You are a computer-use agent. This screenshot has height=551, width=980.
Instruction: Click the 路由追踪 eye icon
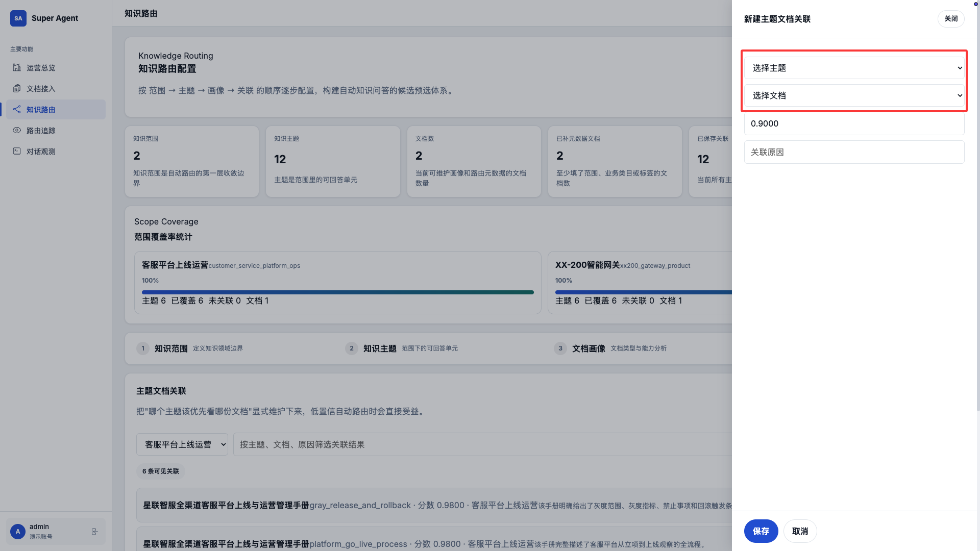coord(17,131)
